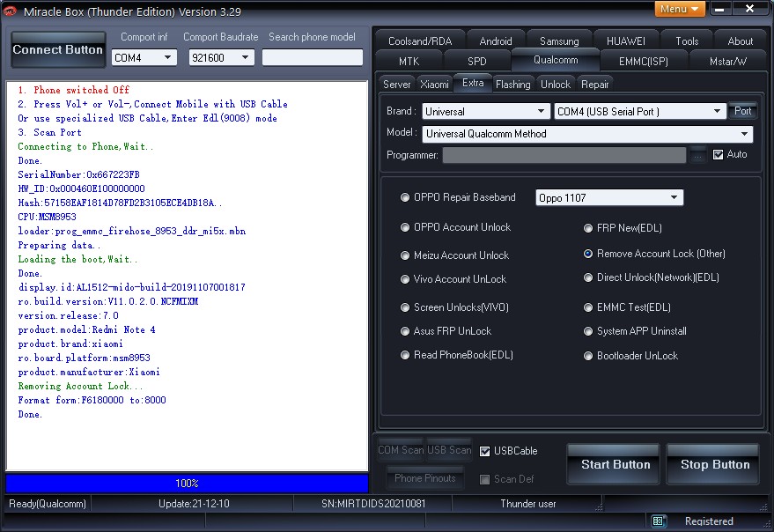This screenshot has width=774, height=532.
Task: Select the Extra sub-tab
Action: click(x=473, y=83)
